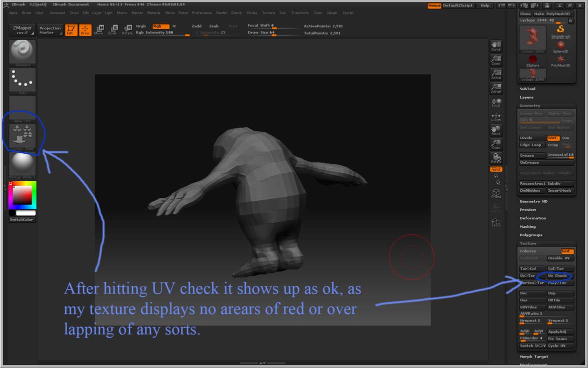Image resolution: width=588 pixels, height=368 pixels.
Task: Select the Local transformation icon
Action: [495, 103]
